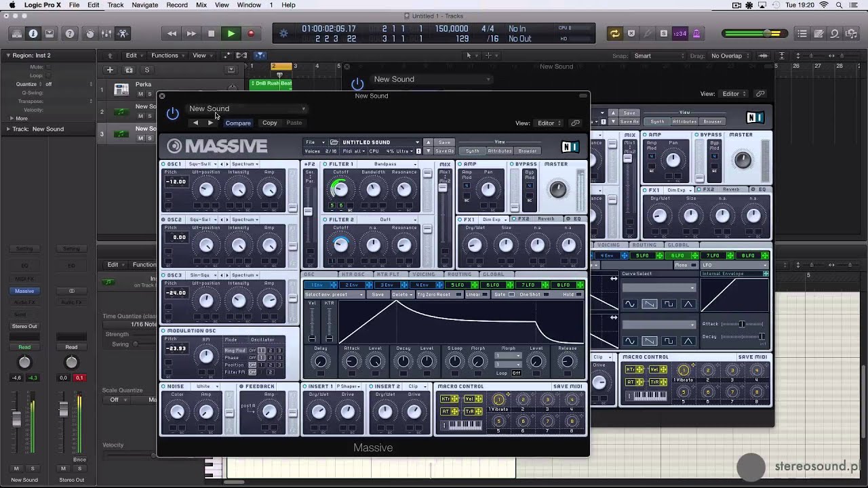Click the duplicate track icon
Screen dimensions: 868x488
(x=129, y=70)
